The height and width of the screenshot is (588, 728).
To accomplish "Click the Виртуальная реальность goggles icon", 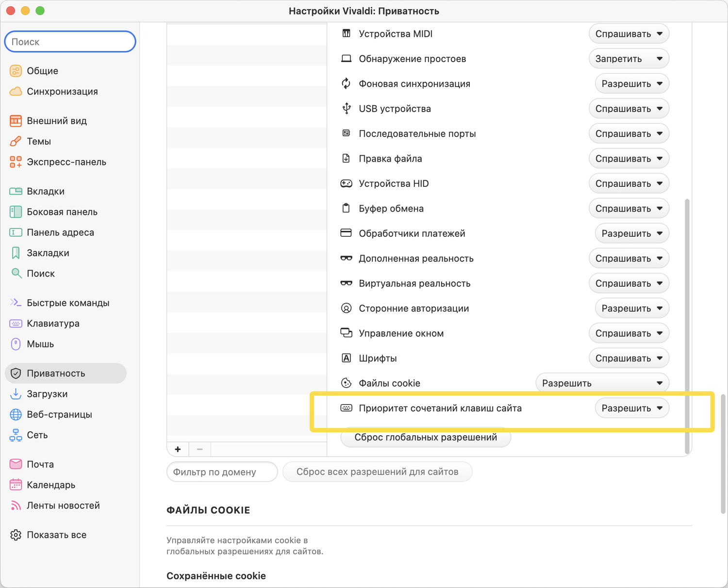I will point(346,283).
